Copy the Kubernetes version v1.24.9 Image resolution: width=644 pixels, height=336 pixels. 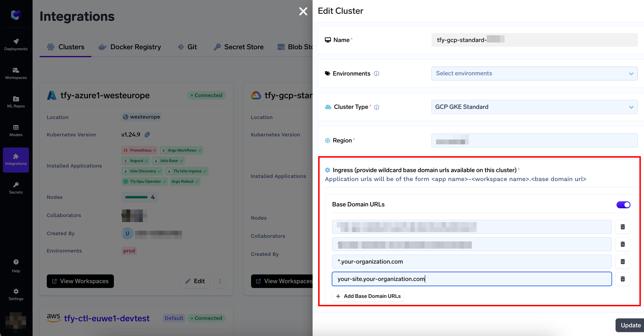tap(147, 134)
